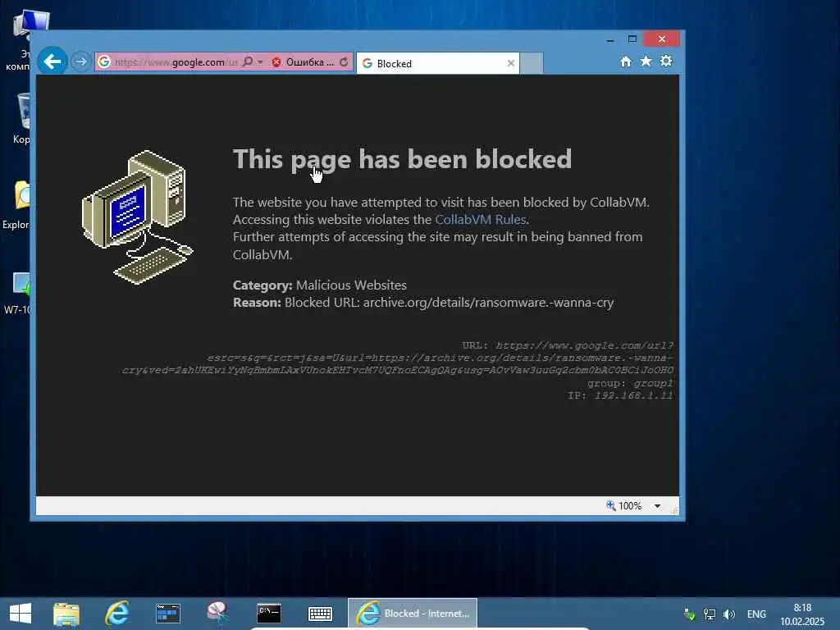
Task: Open the Tools gear menu
Action: pyautogui.click(x=666, y=61)
